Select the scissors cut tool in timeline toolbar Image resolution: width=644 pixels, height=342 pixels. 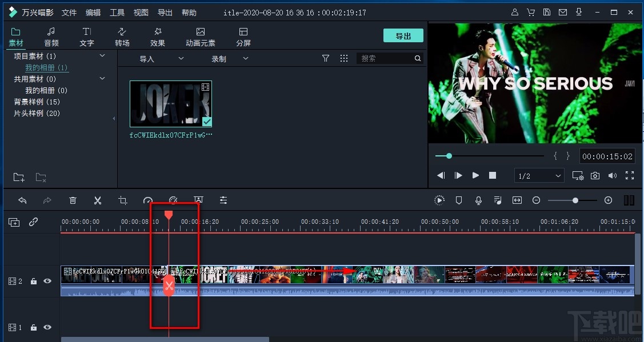pos(97,200)
